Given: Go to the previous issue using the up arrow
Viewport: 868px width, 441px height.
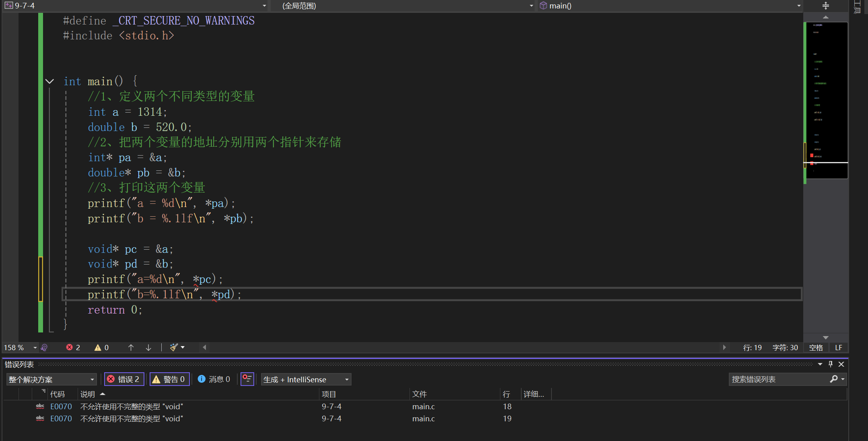Looking at the screenshot, I should (x=131, y=347).
